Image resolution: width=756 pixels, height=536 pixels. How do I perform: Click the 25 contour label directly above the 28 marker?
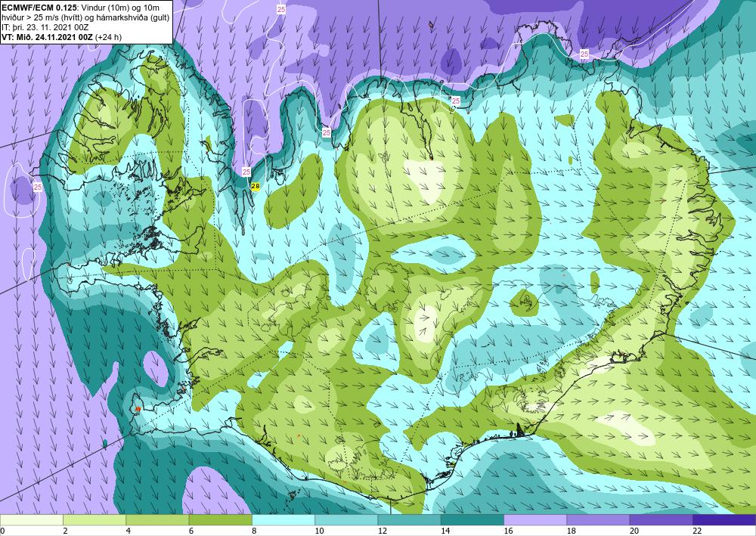(246, 172)
